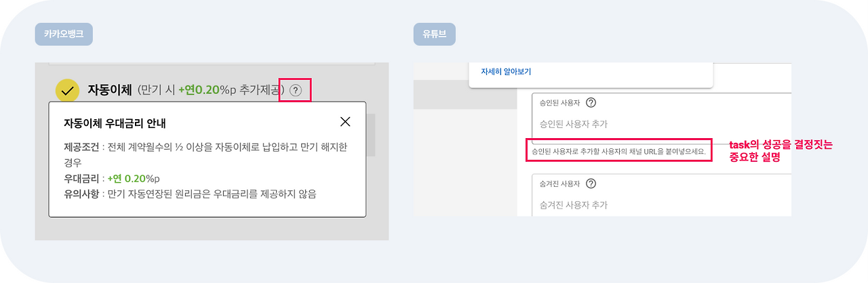The height and width of the screenshot is (283, 868).
Task: Select the 유튜브 label tag
Action: click(434, 34)
